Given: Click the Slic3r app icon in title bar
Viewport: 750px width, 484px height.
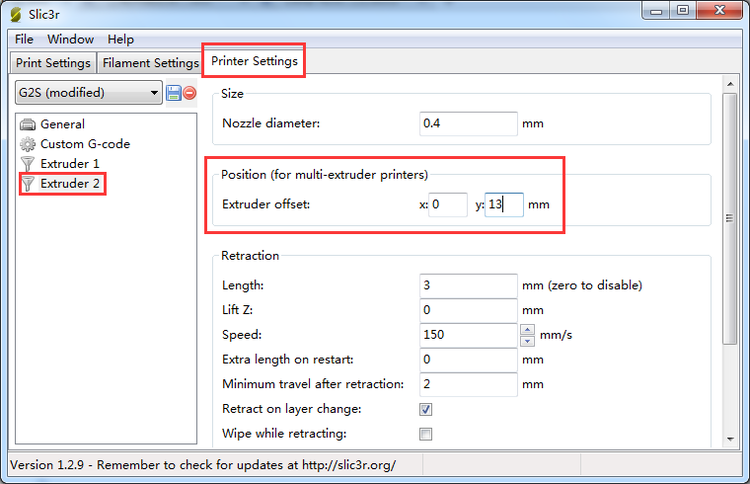Looking at the screenshot, I should [16, 14].
